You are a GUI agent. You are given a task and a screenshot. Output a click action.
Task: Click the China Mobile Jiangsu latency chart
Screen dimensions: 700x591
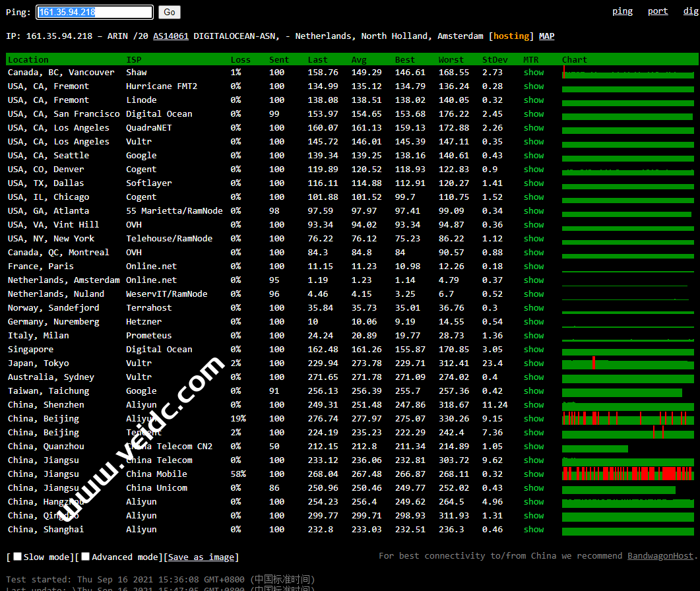(627, 474)
